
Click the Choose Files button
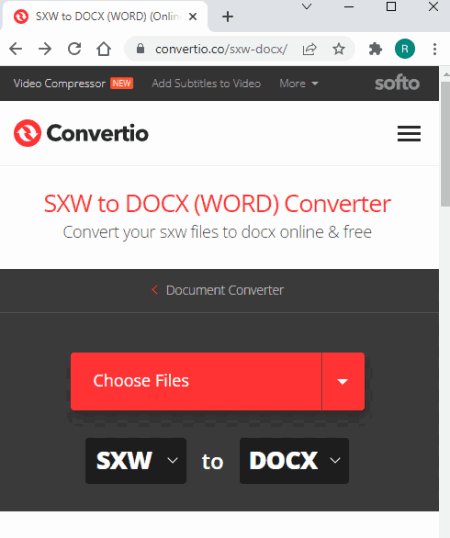point(196,381)
